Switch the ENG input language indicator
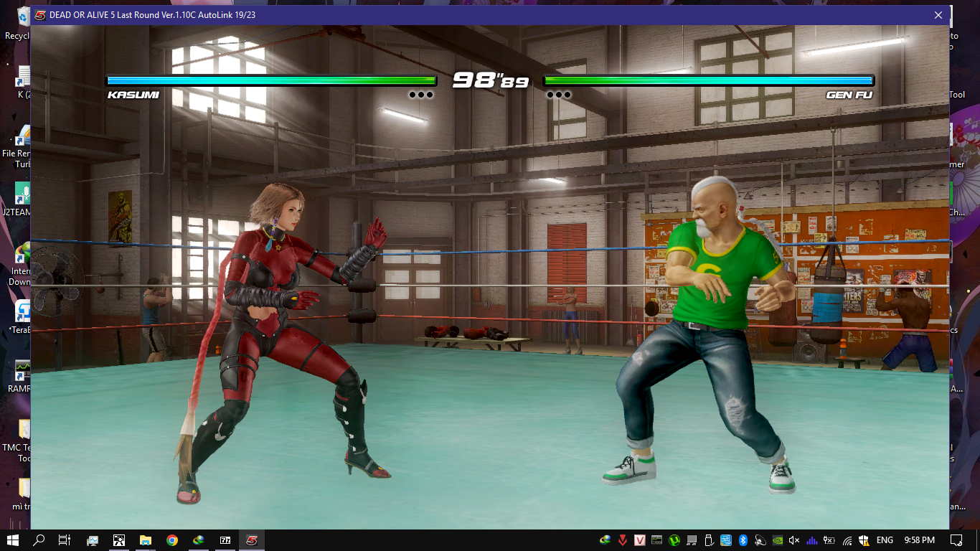This screenshot has height=551, width=980. [885, 540]
